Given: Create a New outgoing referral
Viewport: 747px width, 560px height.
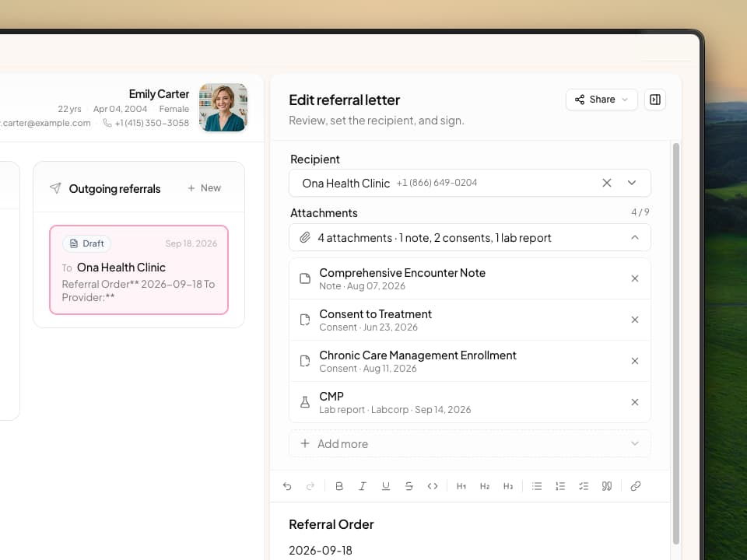Looking at the screenshot, I should tap(205, 188).
